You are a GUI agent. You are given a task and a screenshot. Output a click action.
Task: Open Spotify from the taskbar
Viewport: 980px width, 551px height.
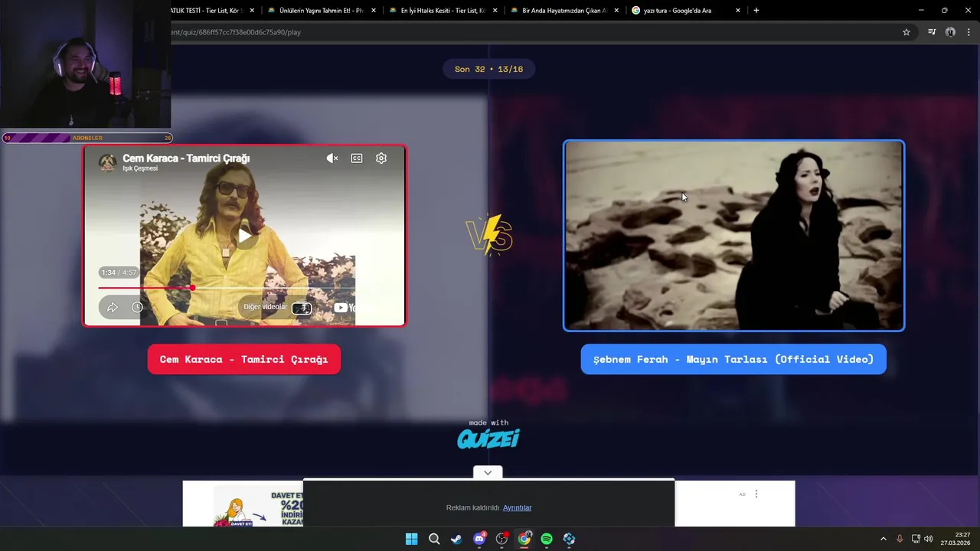point(547,539)
